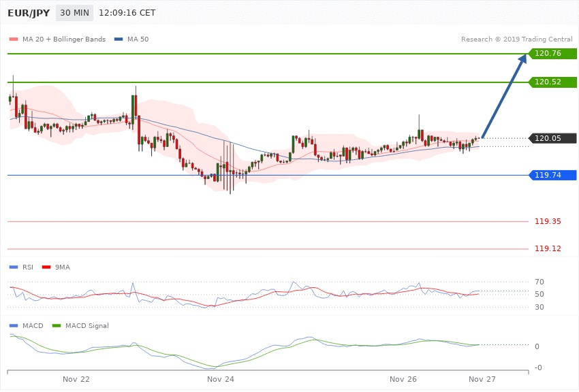Viewport: 579px width, 392px height.
Task: Click the Nov 26 date marker
Action: tap(403, 378)
